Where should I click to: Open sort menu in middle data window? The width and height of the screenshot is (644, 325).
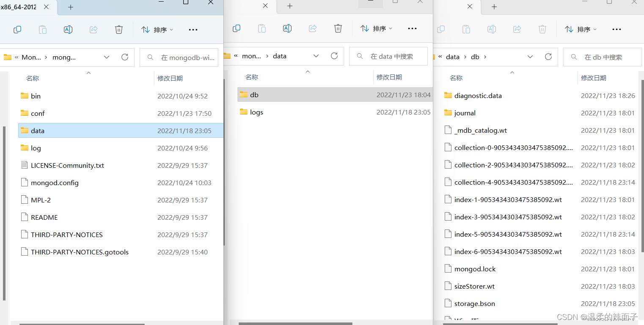pyautogui.click(x=376, y=28)
